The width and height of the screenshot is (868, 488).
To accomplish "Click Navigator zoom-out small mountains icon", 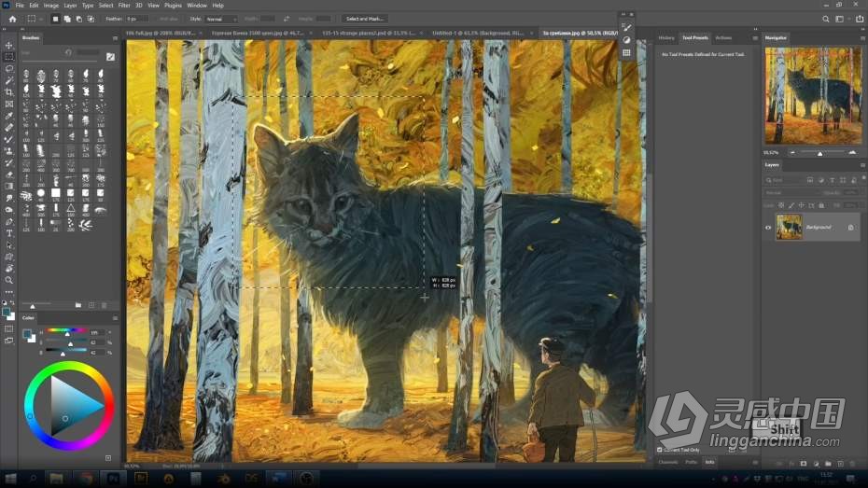I will click(792, 153).
